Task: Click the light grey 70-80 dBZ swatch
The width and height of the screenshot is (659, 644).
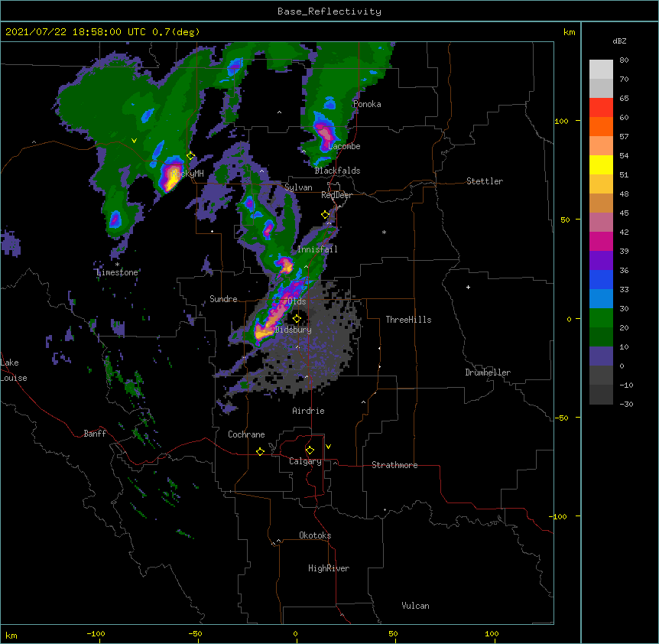Action: pyautogui.click(x=601, y=70)
